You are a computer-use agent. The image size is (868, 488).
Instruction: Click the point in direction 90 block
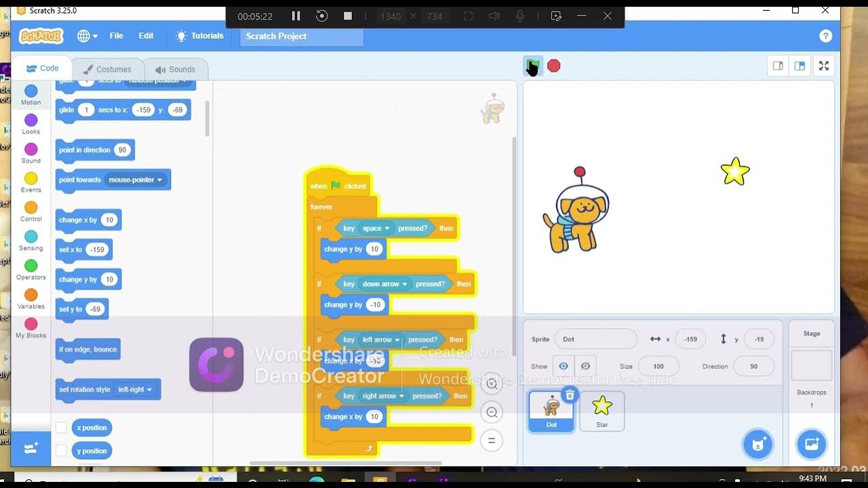point(94,150)
